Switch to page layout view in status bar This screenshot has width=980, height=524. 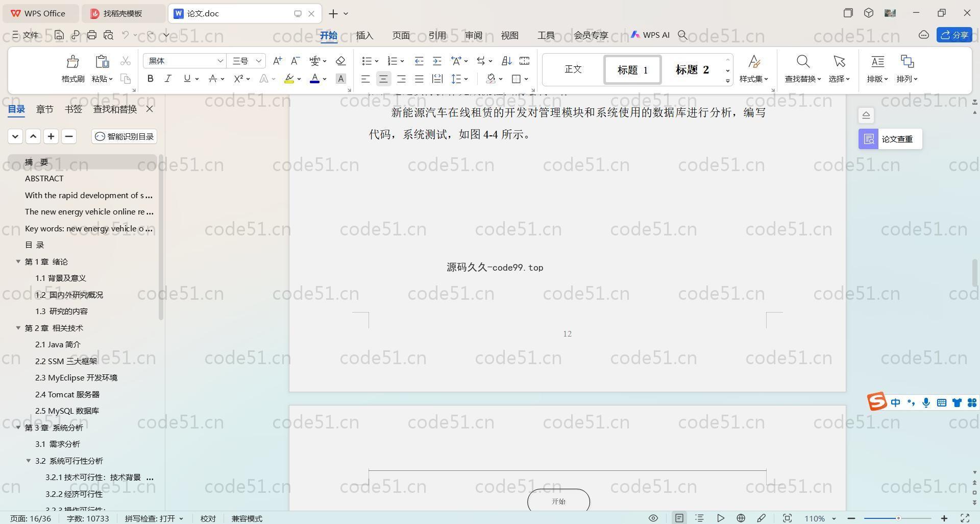click(x=679, y=518)
